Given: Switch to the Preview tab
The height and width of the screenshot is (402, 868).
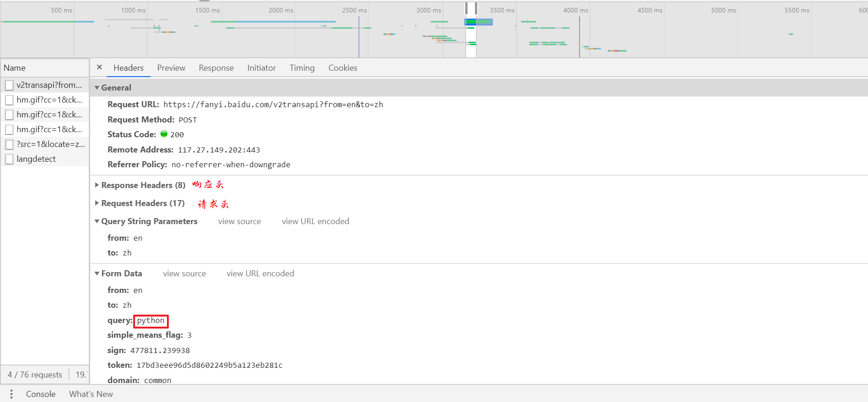Looking at the screenshot, I should (x=171, y=68).
